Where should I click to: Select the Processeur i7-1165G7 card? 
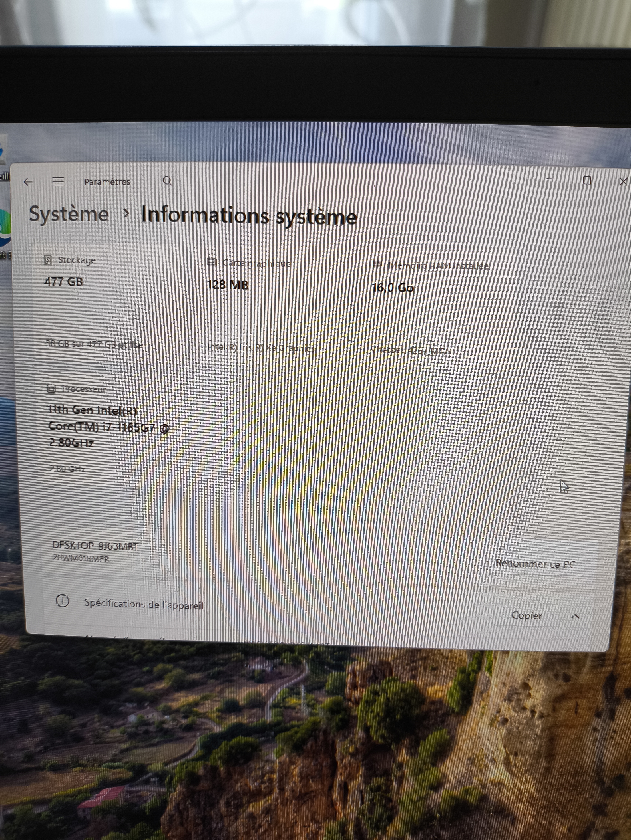pos(110,429)
